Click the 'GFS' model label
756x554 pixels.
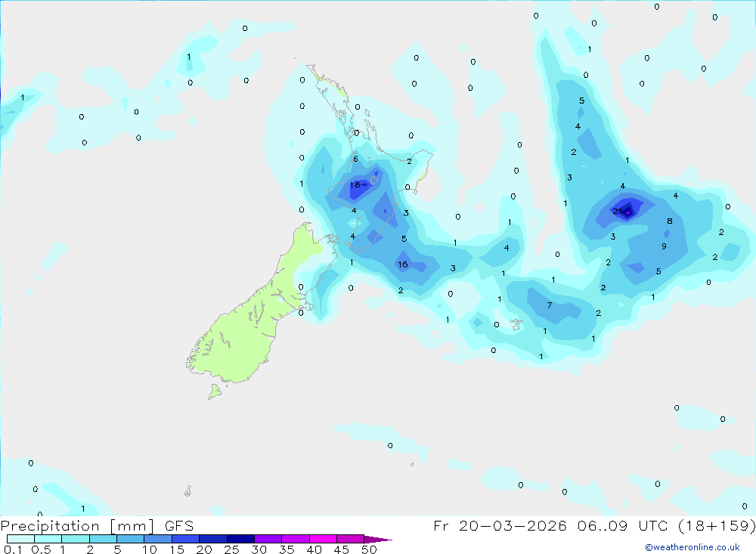pyautogui.click(x=179, y=526)
